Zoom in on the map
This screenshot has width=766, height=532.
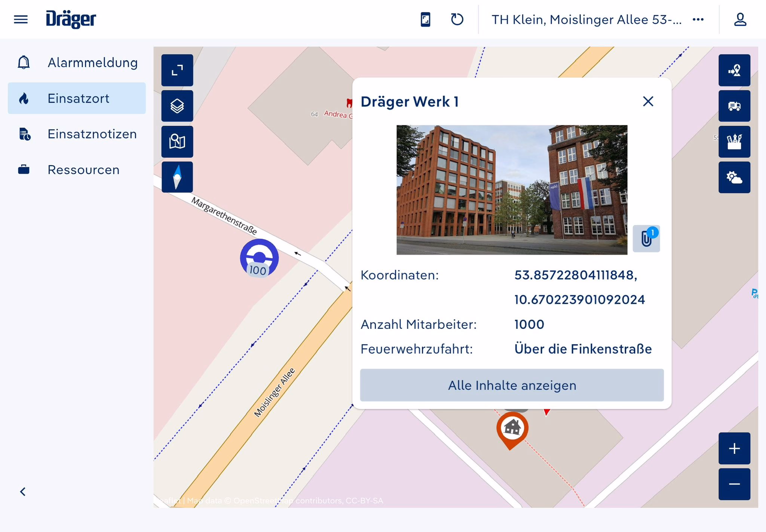[734, 448]
